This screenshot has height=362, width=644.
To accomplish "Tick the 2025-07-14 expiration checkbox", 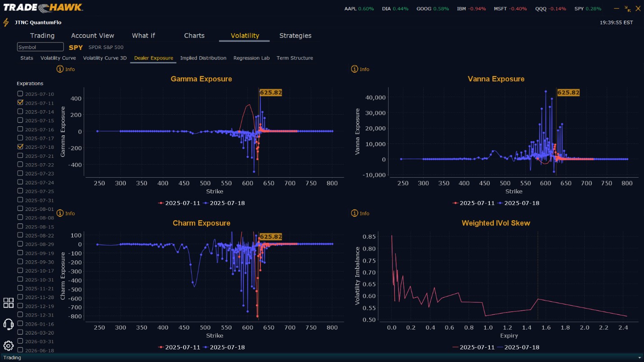I will [20, 112].
